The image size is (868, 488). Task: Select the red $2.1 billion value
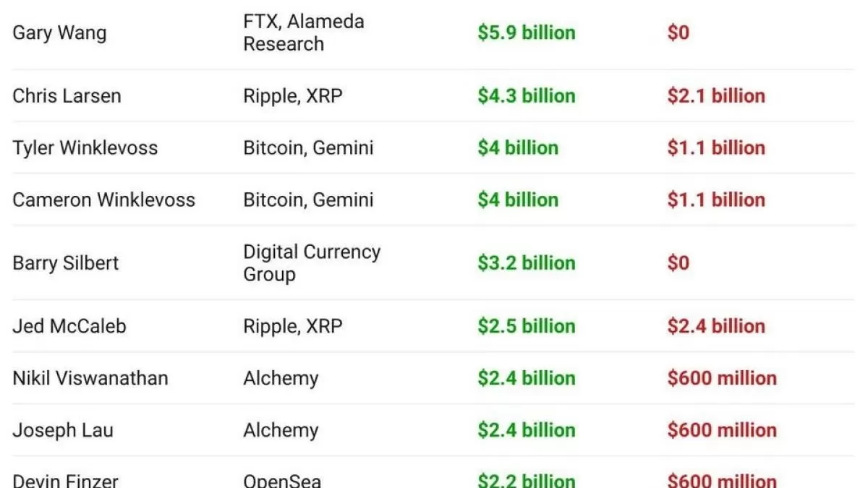[715, 96]
